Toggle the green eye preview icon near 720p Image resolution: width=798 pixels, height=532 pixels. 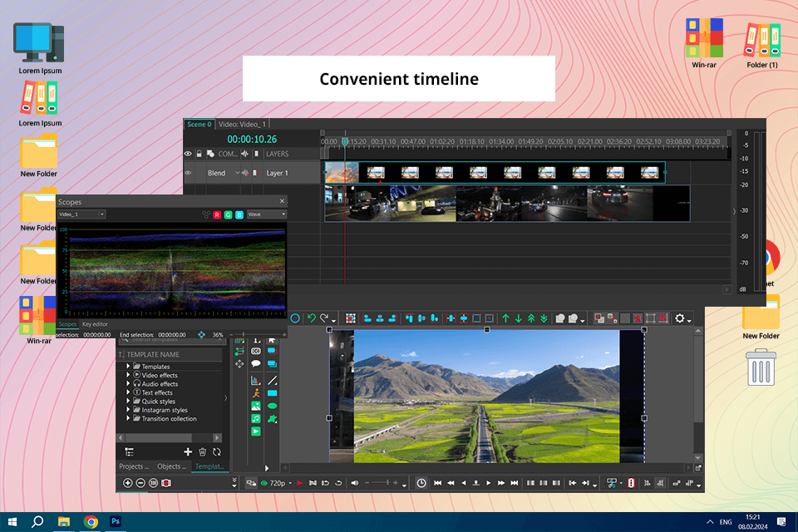coord(264,483)
